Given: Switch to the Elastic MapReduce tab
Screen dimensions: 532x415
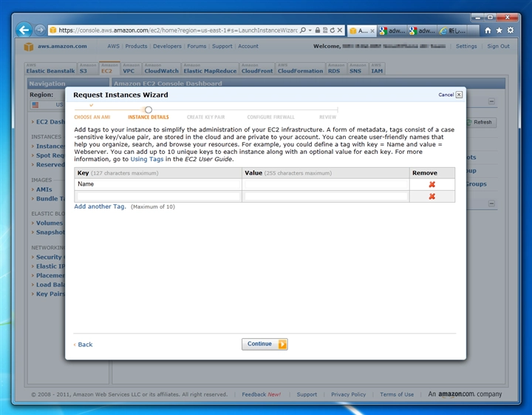Looking at the screenshot, I should tap(210, 69).
